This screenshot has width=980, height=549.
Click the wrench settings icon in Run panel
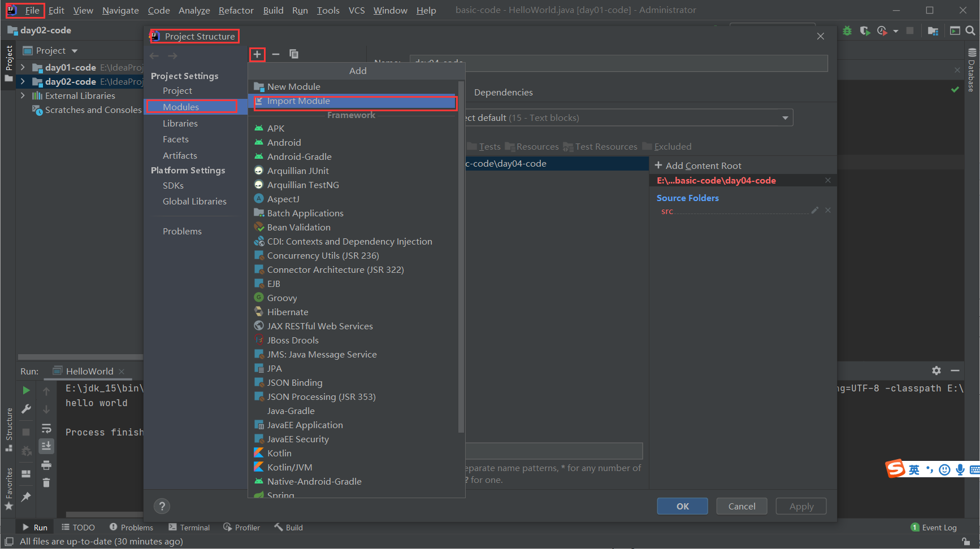(26, 409)
